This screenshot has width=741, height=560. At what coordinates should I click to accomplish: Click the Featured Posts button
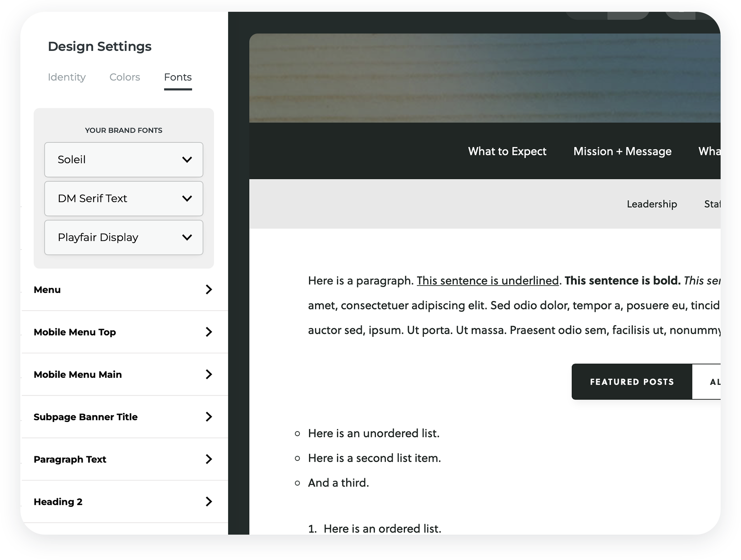click(632, 382)
